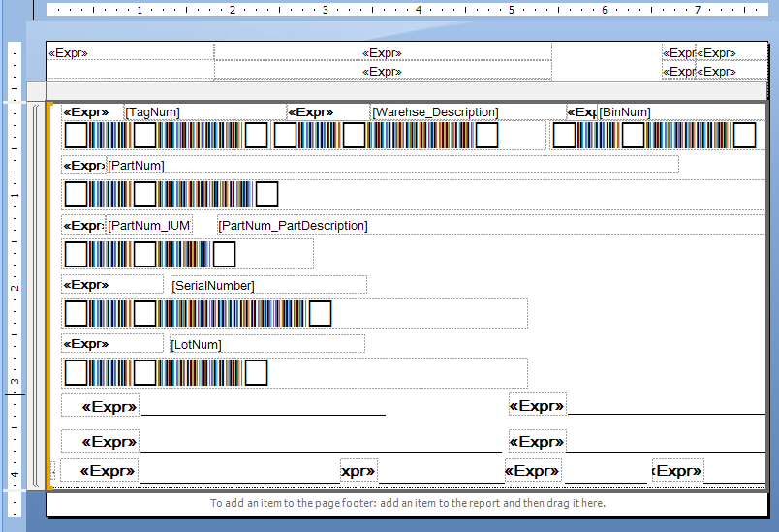Select the «Expr» label before [LotNum]
The height and width of the screenshot is (532, 779).
point(112,344)
